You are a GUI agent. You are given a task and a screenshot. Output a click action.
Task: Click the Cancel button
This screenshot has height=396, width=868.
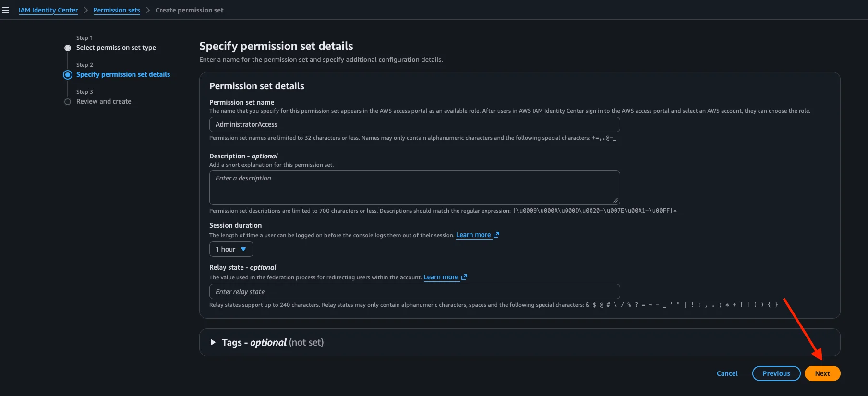click(x=727, y=373)
